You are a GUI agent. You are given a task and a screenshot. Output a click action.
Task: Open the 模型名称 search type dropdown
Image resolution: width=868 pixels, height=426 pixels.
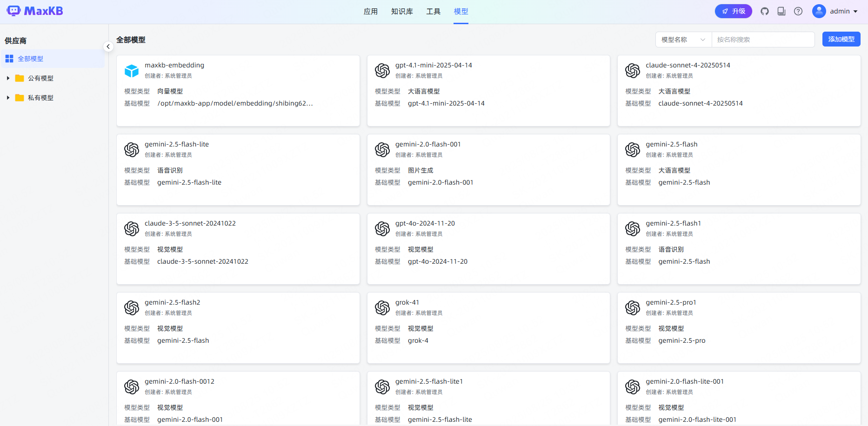click(683, 40)
